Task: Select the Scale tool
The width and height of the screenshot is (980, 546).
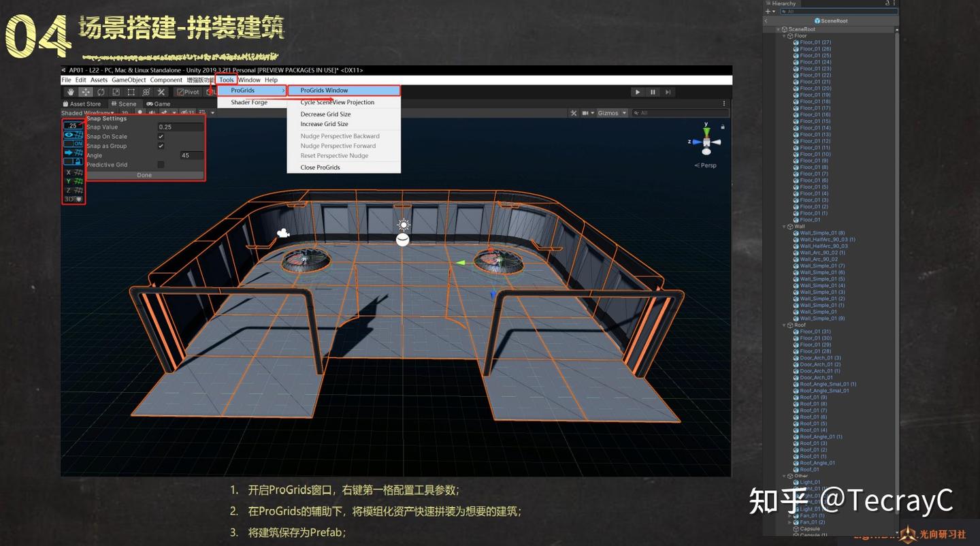Action: (115, 92)
